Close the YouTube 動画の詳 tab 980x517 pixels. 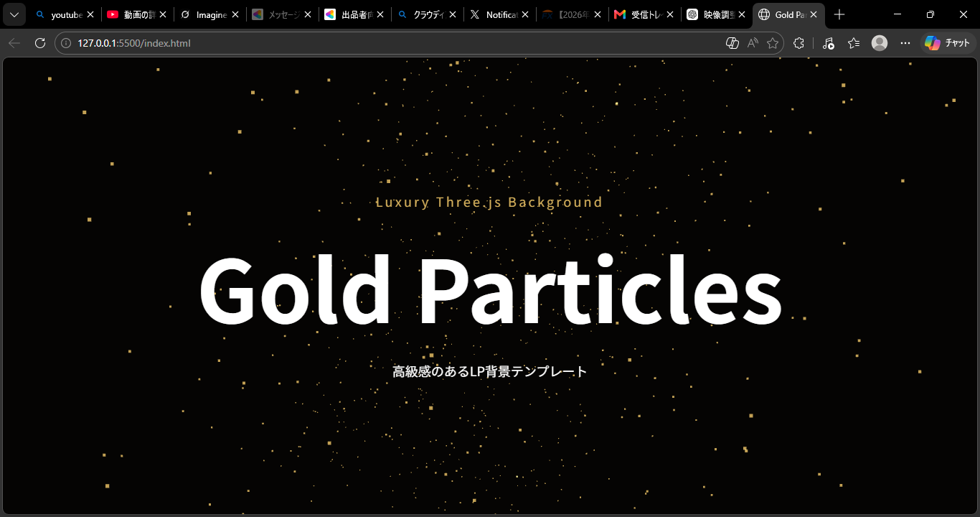(163, 14)
